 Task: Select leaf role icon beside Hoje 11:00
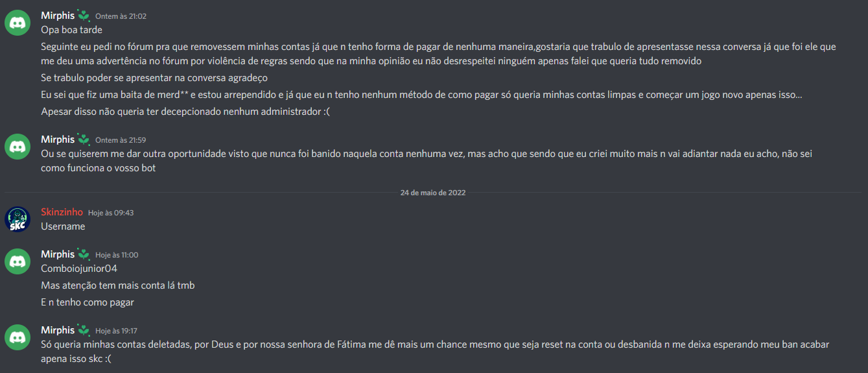(84, 254)
